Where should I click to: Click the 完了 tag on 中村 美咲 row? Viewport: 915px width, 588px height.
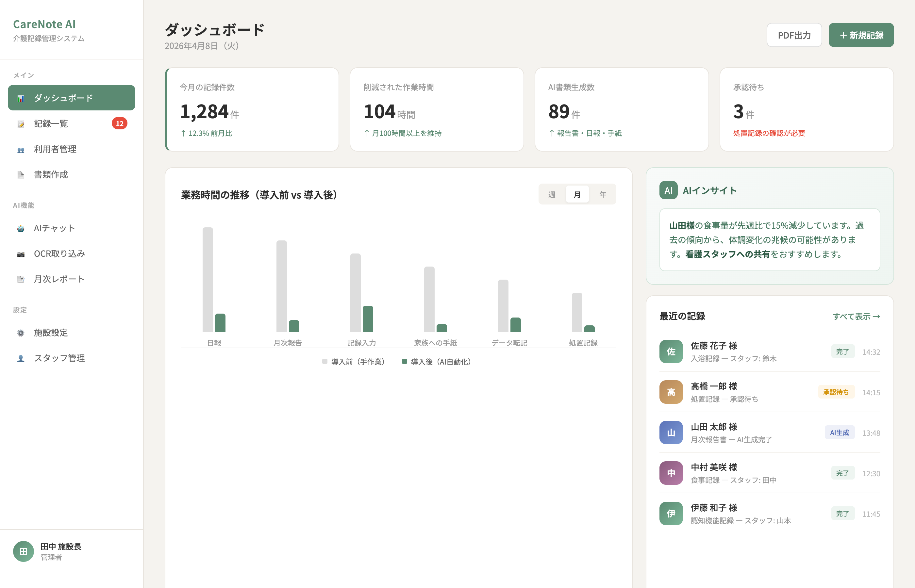pos(842,473)
